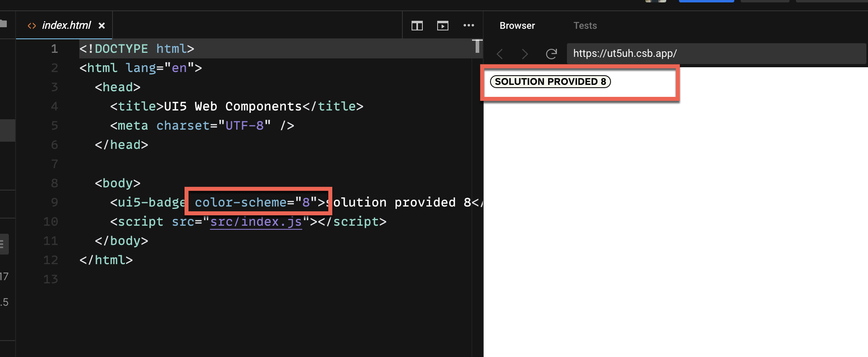Click line number 1 in gutter

pos(54,49)
